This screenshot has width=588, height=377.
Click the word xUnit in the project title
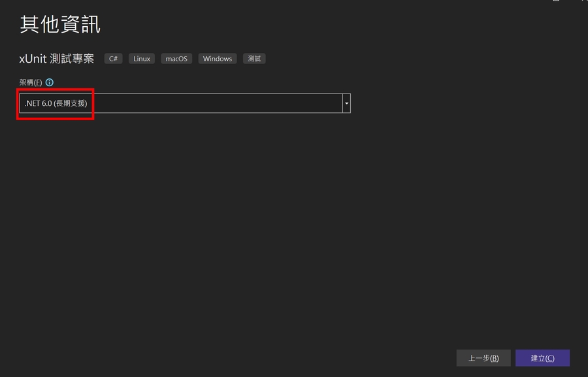click(32, 59)
